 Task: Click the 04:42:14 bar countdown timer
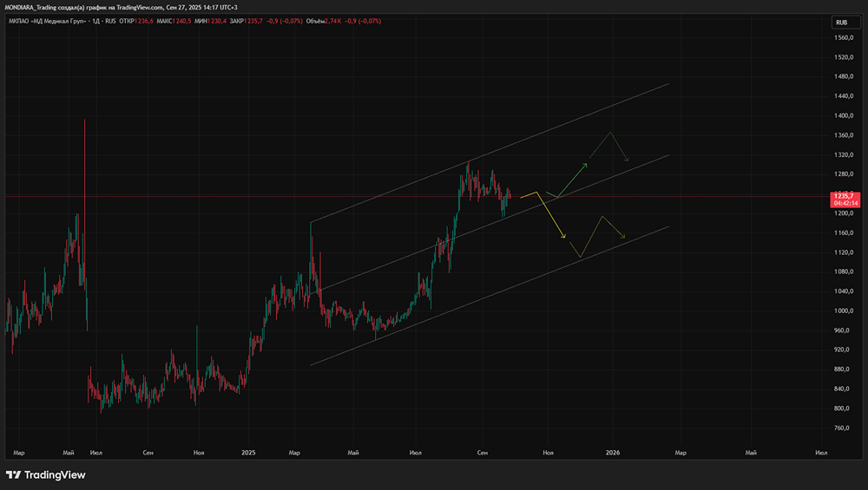tap(845, 204)
